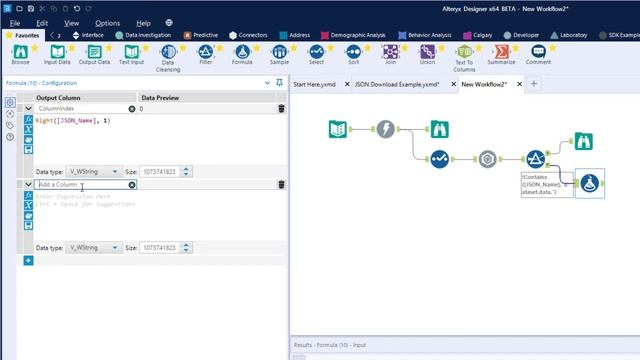Image resolution: width=640 pixels, height=360 pixels.
Task: Open the Help menu
Action: click(x=143, y=23)
